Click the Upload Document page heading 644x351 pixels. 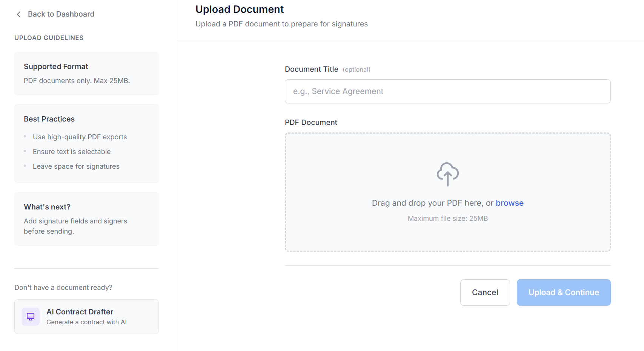point(240,9)
